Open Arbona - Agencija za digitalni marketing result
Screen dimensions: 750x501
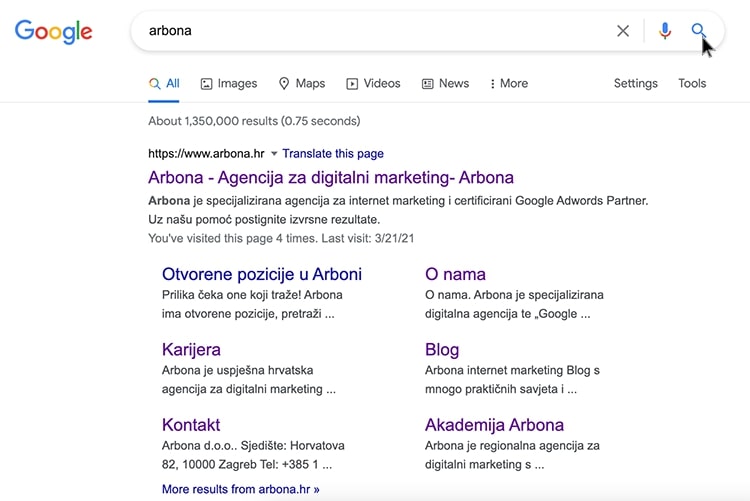tap(331, 178)
